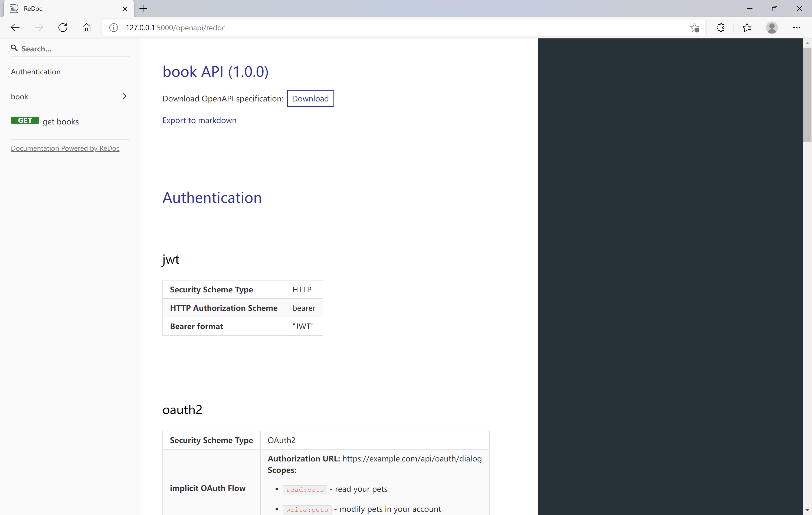The height and width of the screenshot is (515, 812).
Task: Reload the page with the refresh icon
Action: point(63,27)
